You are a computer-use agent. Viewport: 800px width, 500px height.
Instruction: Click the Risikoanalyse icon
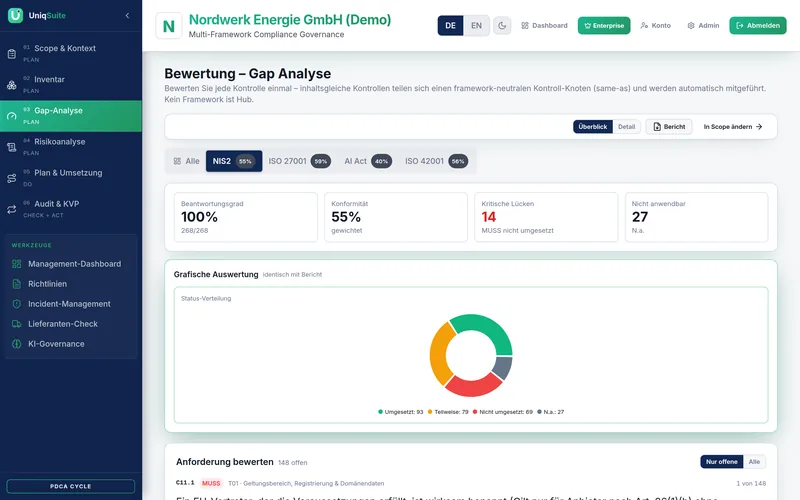[12, 147]
